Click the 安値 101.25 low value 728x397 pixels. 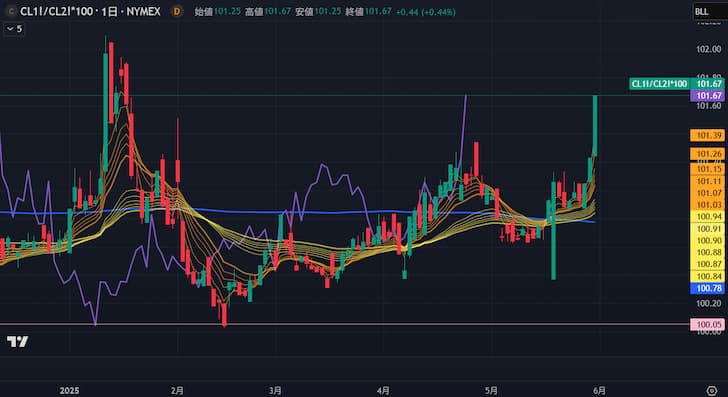(x=318, y=12)
